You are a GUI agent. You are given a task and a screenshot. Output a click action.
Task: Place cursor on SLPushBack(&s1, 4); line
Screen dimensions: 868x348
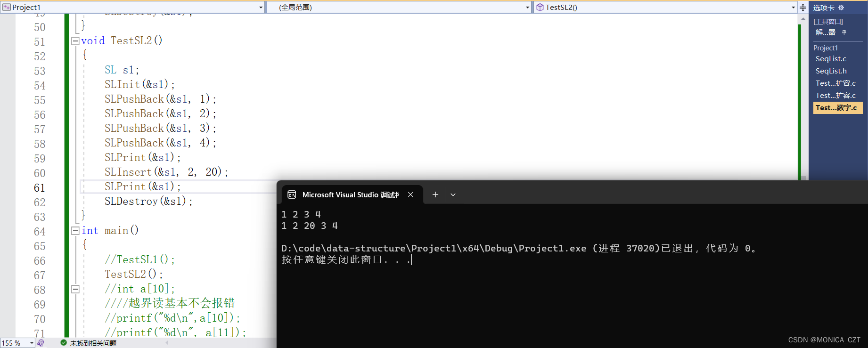click(x=160, y=143)
